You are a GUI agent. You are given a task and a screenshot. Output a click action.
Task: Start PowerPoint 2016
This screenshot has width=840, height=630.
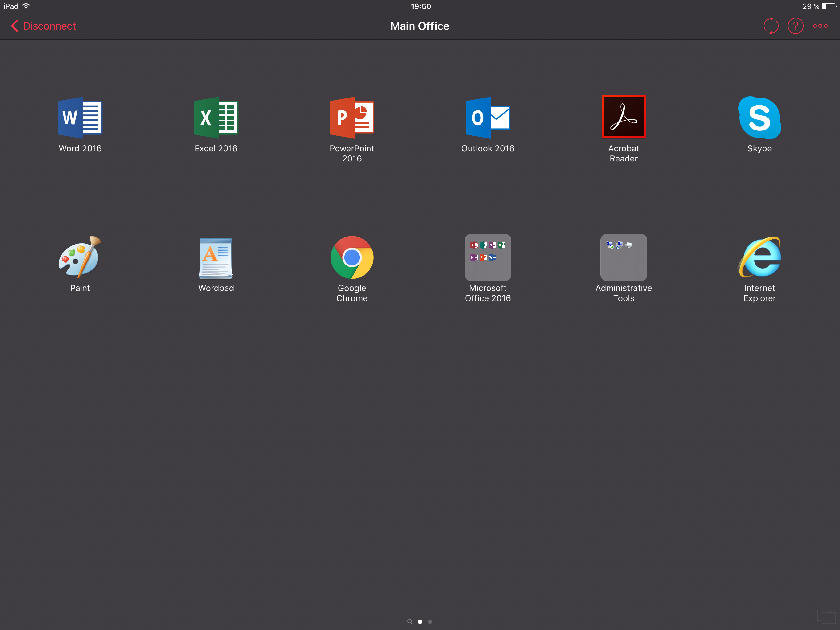click(x=352, y=118)
